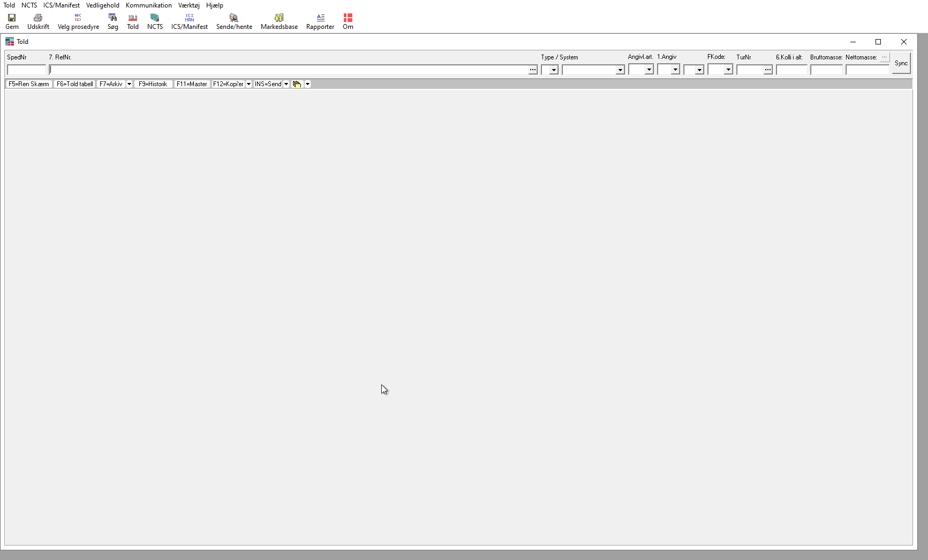Click the F9=Historik button
928x560 pixels.
click(153, 84)
